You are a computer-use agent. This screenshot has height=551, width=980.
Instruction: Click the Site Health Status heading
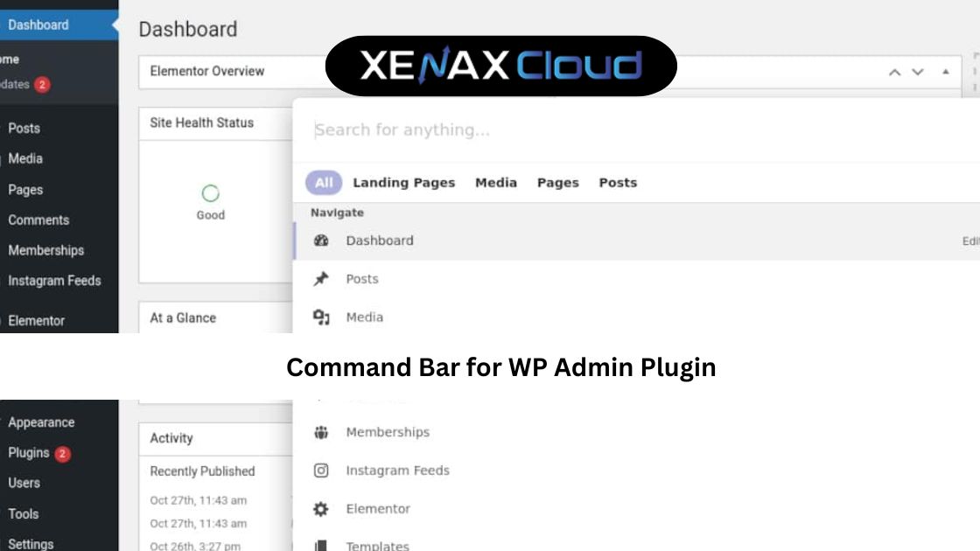[x=201, y=123]
